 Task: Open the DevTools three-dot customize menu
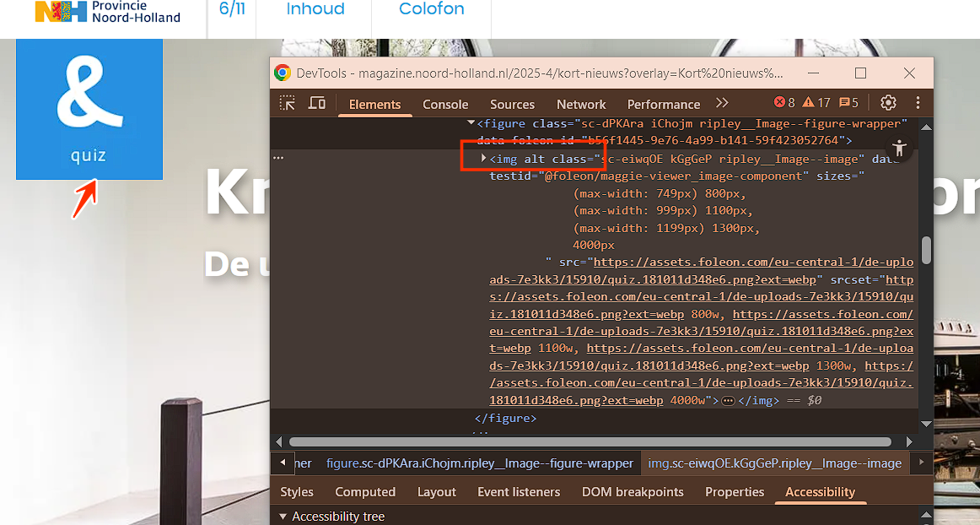point(918,103)
